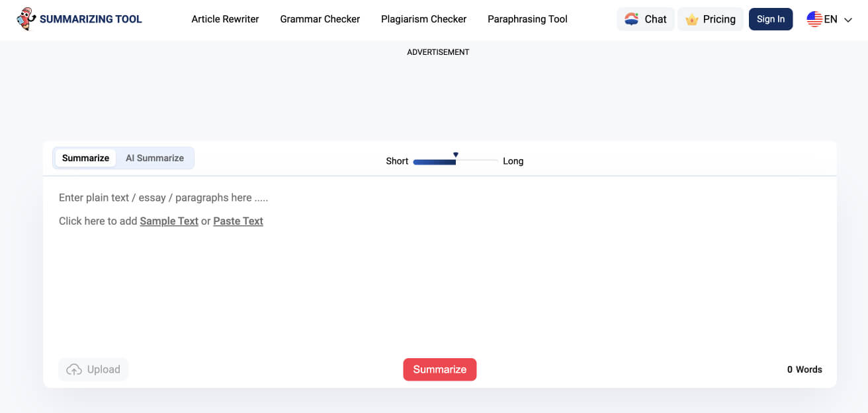Image resolution: width=868 pixels, height=413 pixels.
Task: Select the US flag language icon
Action: coord(814,19)
